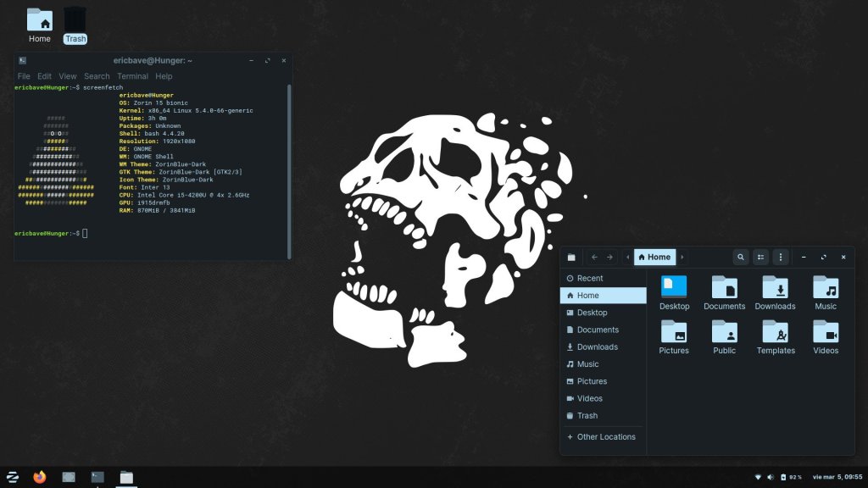Launch Firefox from the taskbar
868x488 pixels.
(x=40, y=477)
